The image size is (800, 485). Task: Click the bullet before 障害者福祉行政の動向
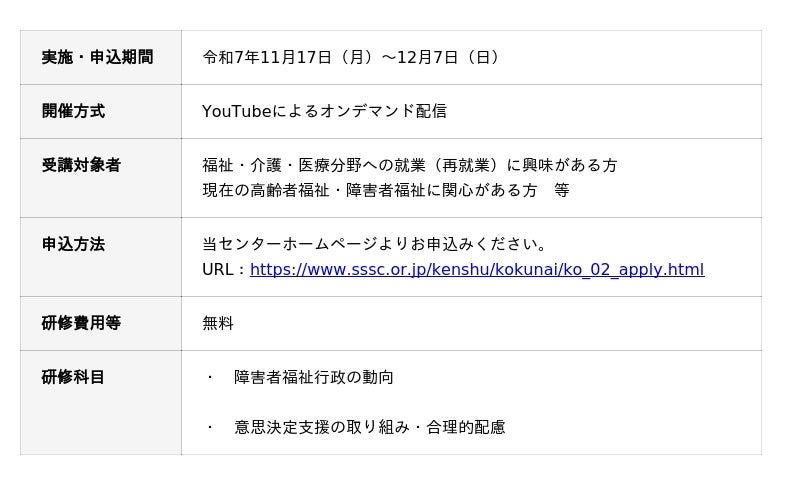(x=210, y=377)
